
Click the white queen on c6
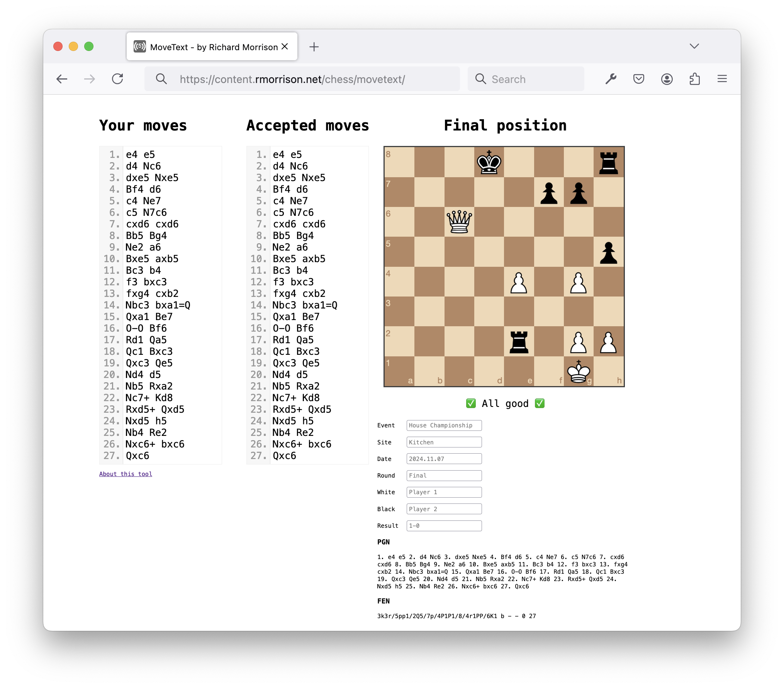(459, 222)
